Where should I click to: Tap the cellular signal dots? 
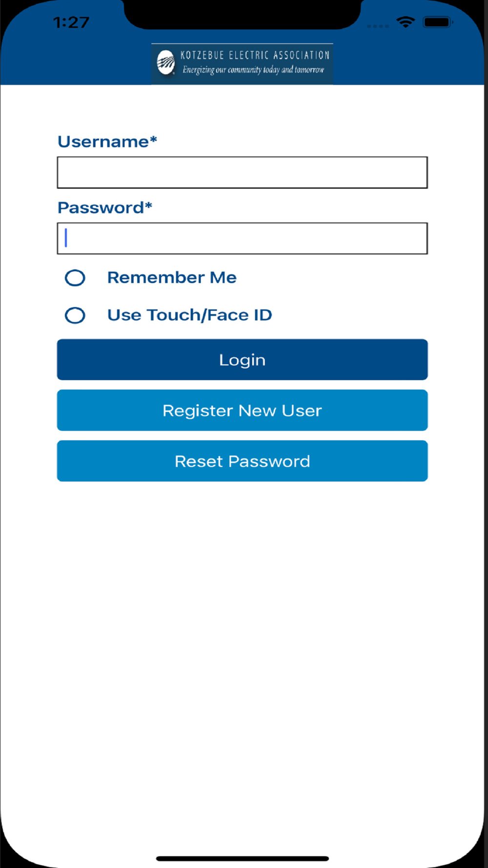[x=378, y=26]
